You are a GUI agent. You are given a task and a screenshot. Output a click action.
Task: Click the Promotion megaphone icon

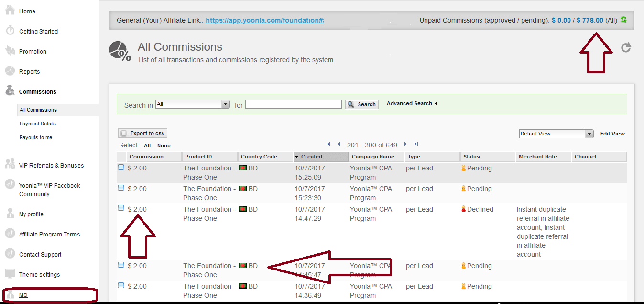(10, 50)
